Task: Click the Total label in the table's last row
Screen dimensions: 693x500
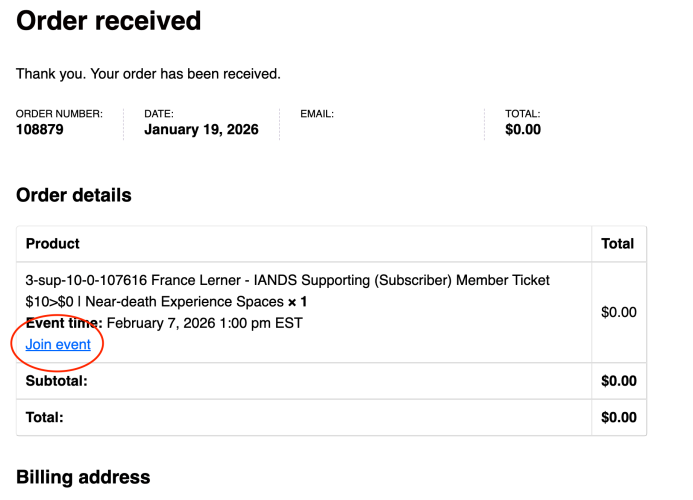Action: point(45,417)
